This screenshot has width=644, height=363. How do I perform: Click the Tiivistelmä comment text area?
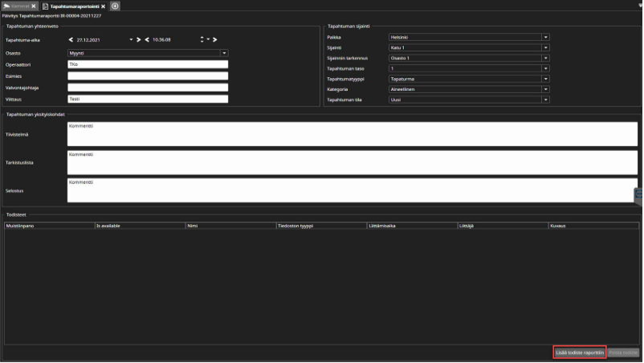352,134
